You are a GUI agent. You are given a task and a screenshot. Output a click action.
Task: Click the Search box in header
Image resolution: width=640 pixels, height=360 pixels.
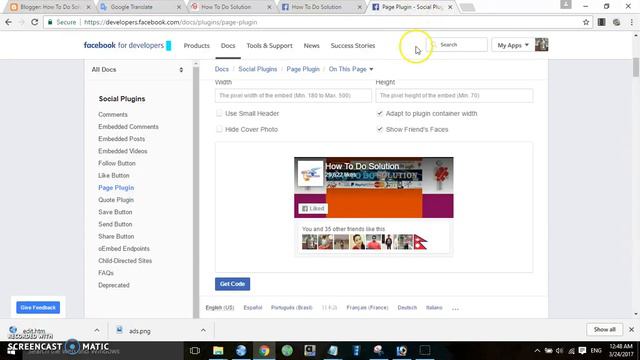coord(457,45)
